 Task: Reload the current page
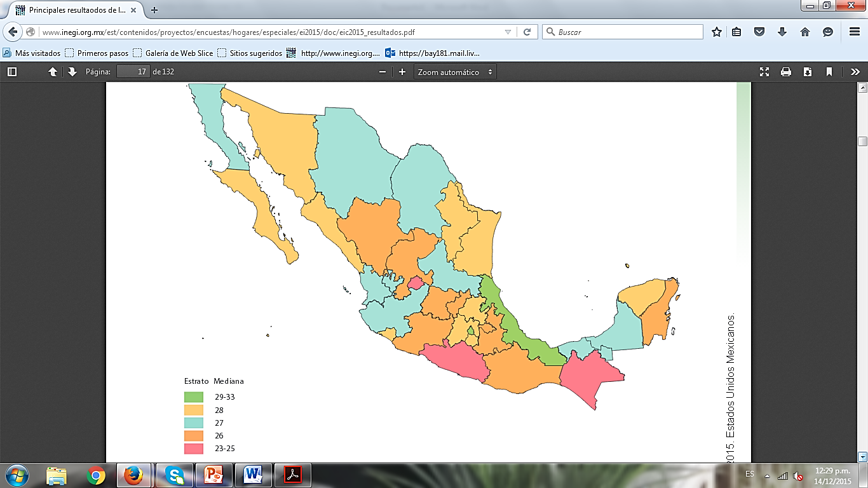[527, 32]
